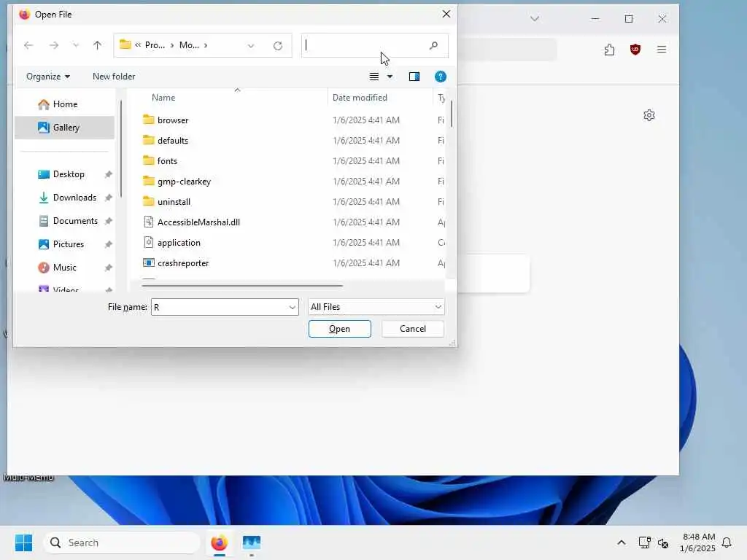
Task: Go back using the dialog back arrow
Action: pyautogui.click(x=28, y=45)
